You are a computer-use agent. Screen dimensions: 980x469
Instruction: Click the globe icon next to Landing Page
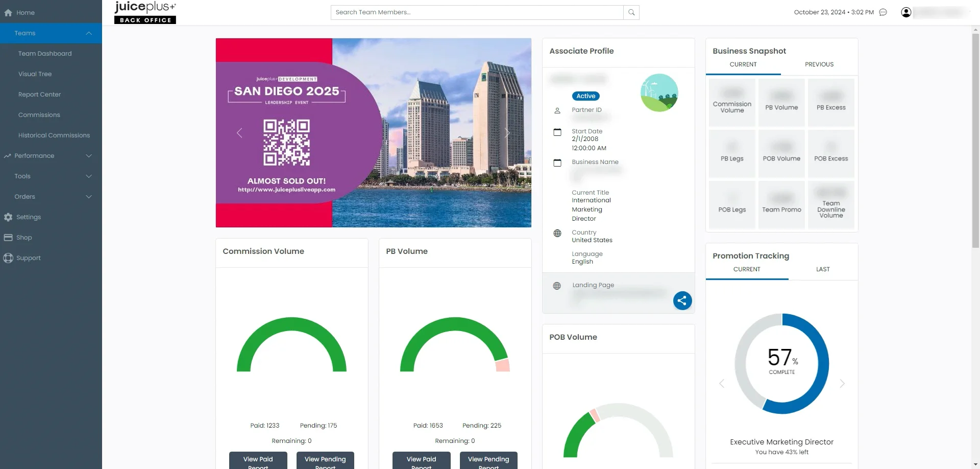click(x=557, y=285)
